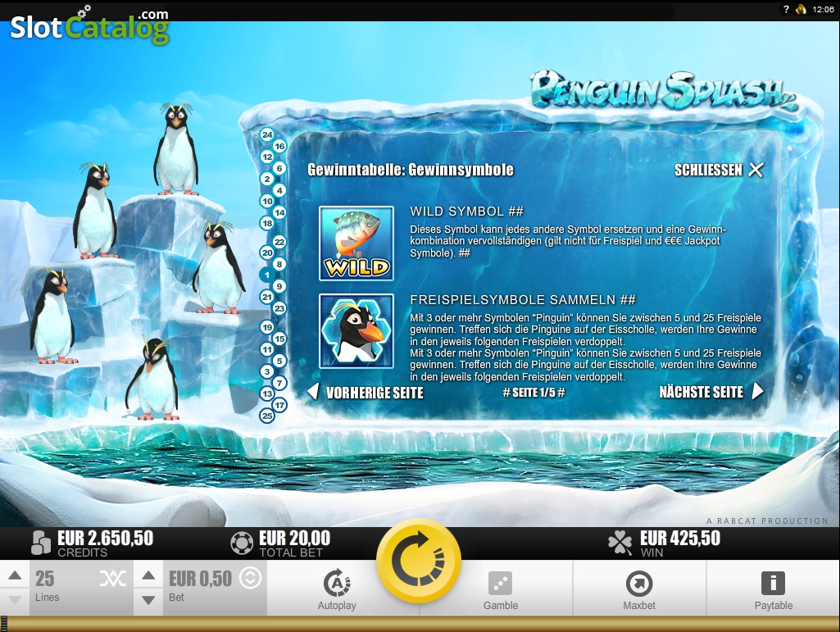840x632 pixels.
Task: Decrease the number of Lines
Action: click(15, 599)
